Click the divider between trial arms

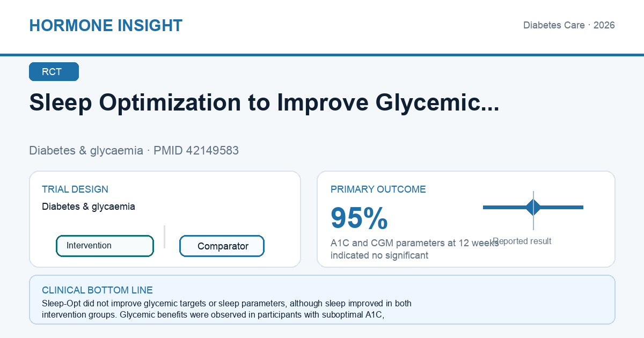[x=164, y=237]
